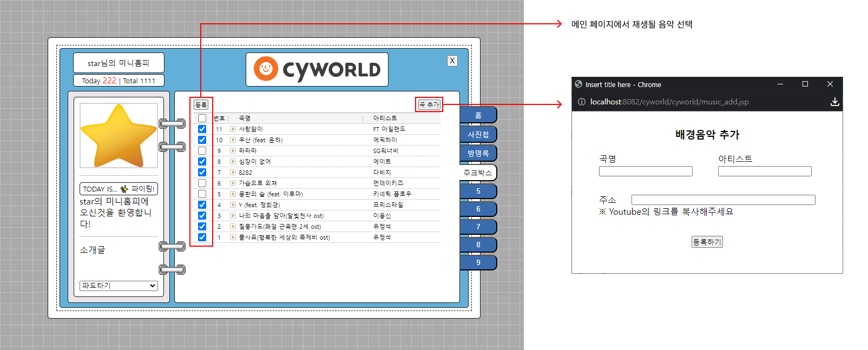Click the 등록 button above the song list

201,104
